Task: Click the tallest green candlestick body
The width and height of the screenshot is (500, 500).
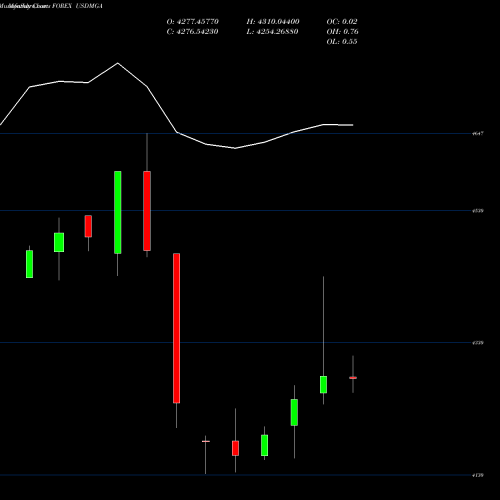Action: 118,212
